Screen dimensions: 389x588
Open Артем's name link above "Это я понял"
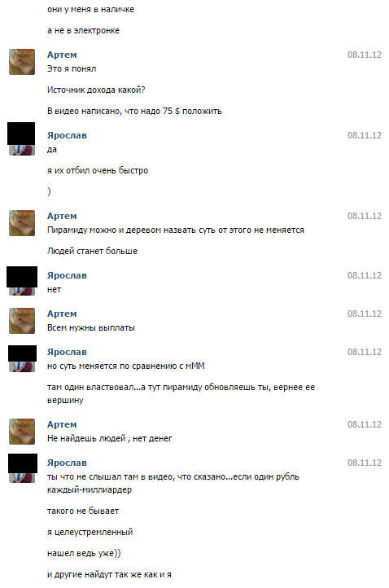click(x=62, y=55)
